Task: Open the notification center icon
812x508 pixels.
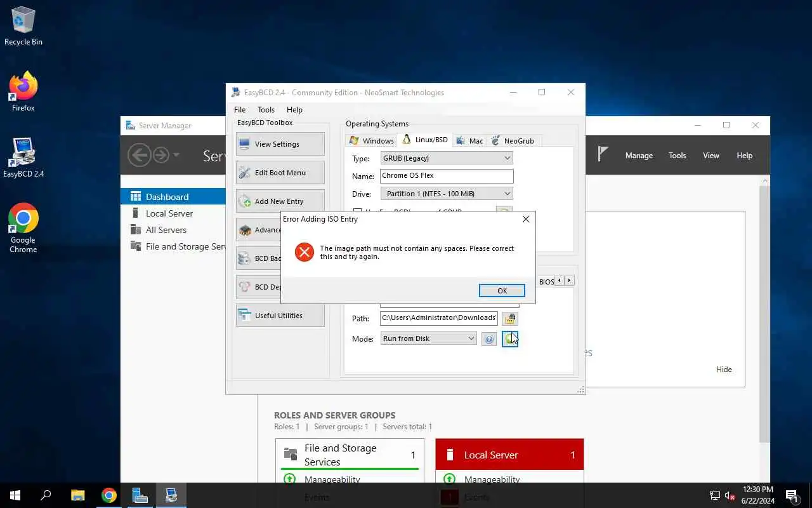Action: click(792, 495)
